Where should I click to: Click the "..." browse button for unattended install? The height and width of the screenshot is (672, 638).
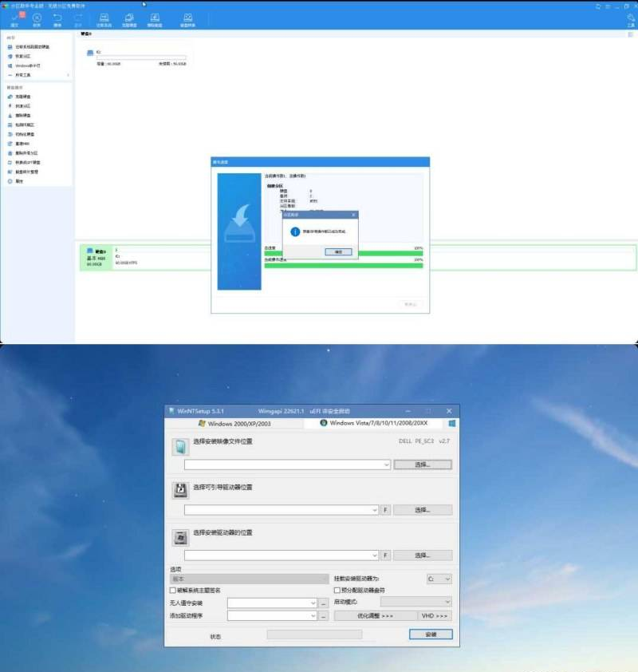pyautogui.click(x=324, y=603)
